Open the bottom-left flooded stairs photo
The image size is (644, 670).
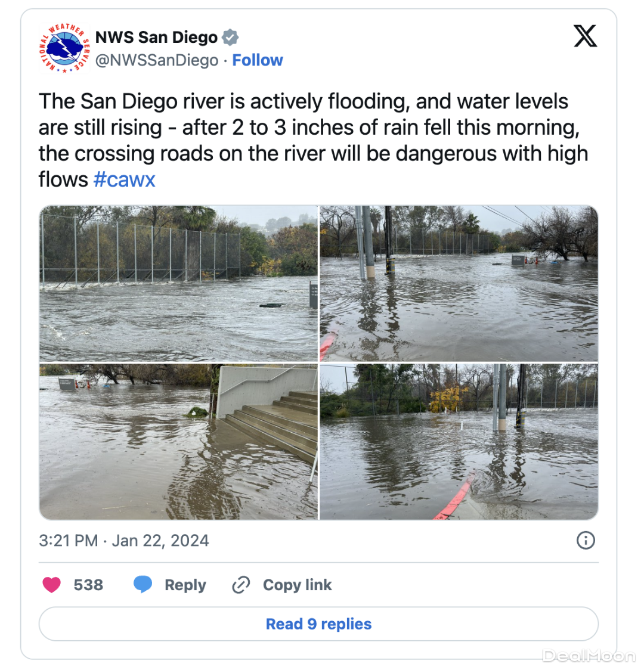click(178, 442)
